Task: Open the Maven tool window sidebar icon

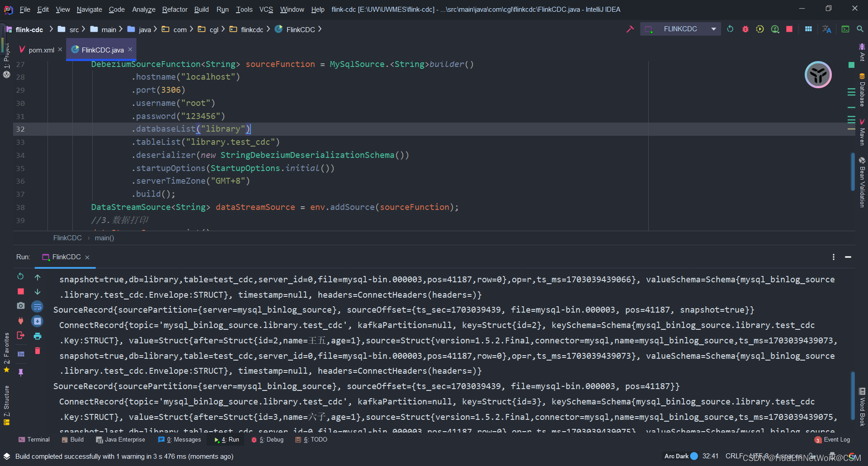Action: [x=863, y=131]
